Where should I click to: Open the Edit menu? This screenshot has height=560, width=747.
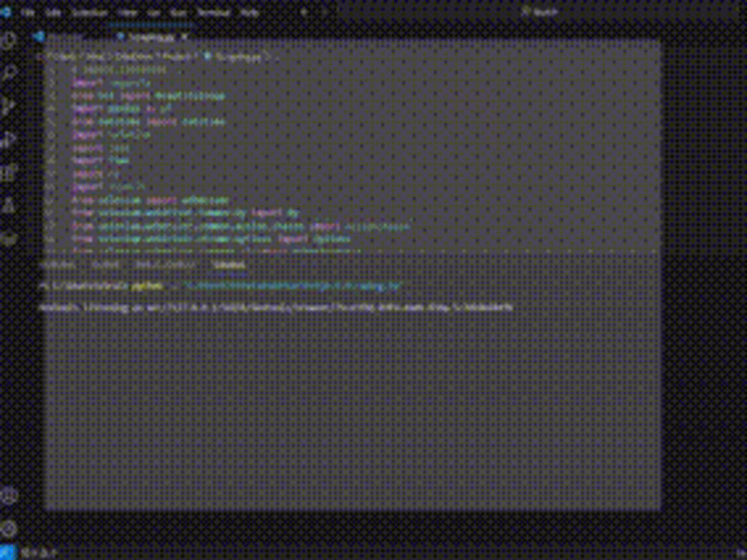coord(54,12)
